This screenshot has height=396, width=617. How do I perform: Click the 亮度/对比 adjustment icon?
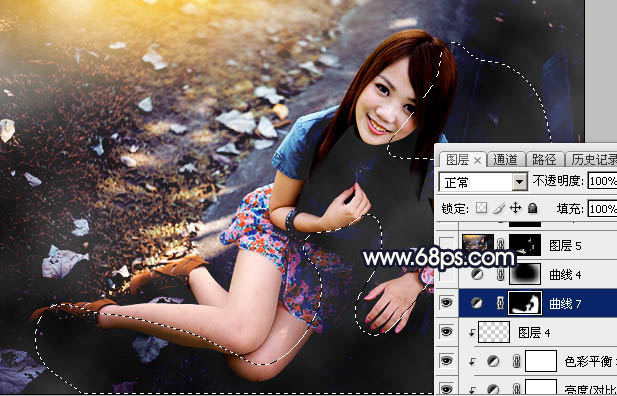pyautogui.click(x=493, y=389)
